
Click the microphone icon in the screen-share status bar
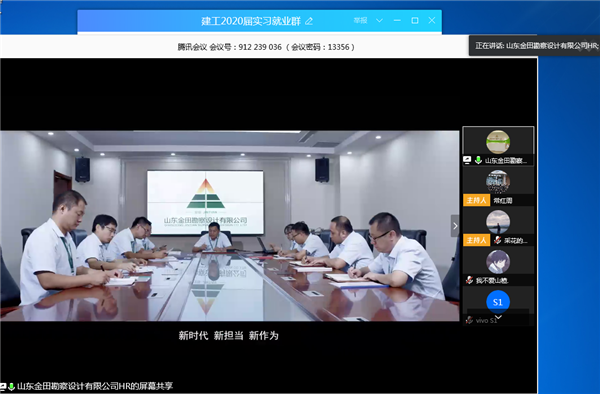coord(11,387)
